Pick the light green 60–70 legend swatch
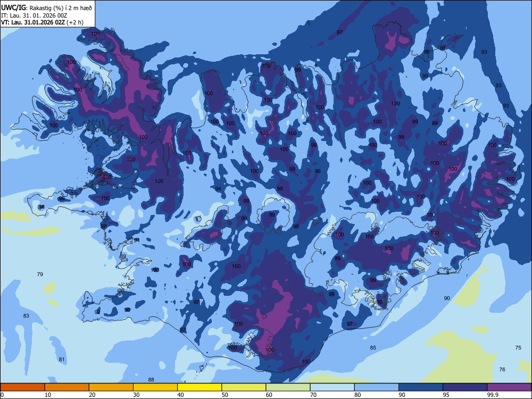The image size is (532, 399). tap(288, 387)
